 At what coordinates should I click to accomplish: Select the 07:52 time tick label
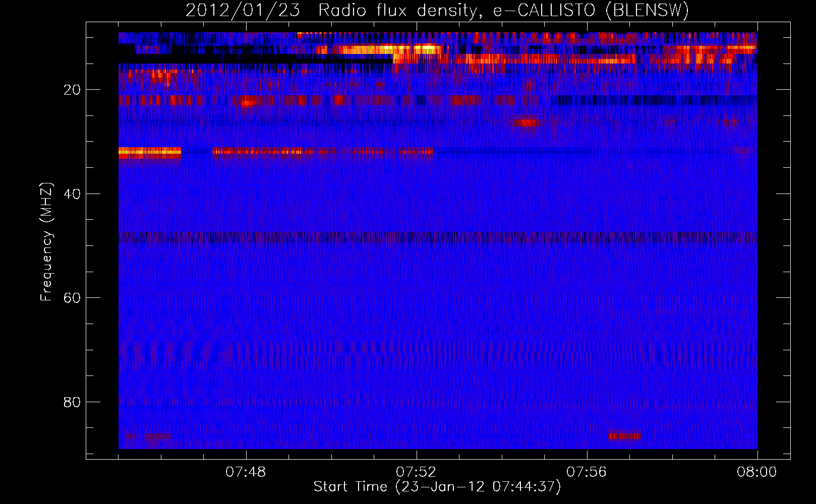(416, 472)
